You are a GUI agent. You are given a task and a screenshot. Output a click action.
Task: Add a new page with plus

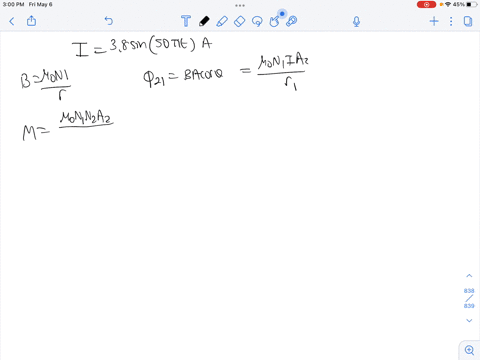(x=434, y=21)
